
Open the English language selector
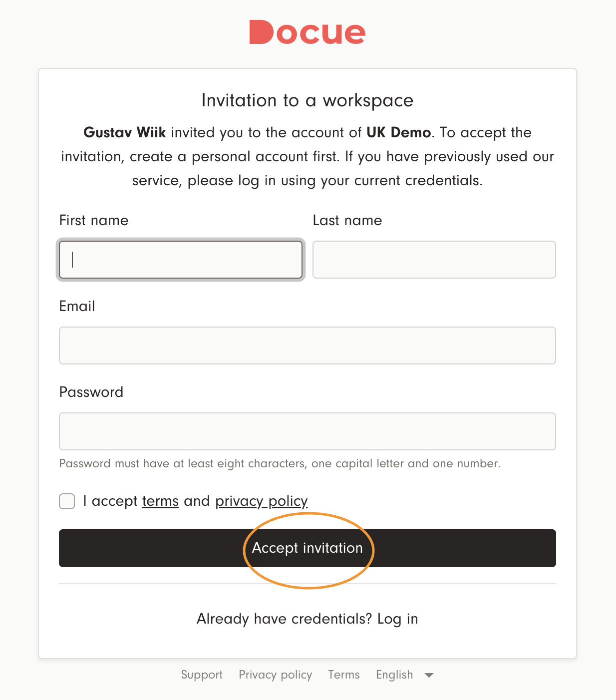[394, 675]
